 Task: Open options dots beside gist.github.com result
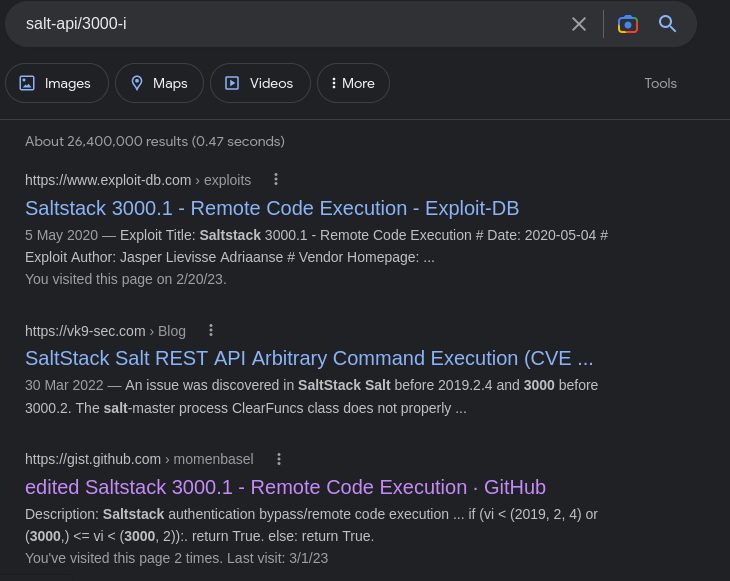tap(279, 459)
